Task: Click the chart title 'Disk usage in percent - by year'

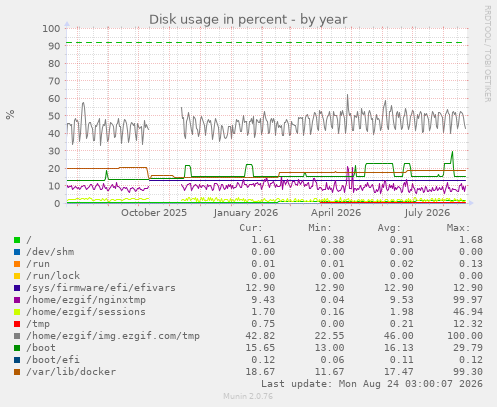Action: (x=248, y=19)
